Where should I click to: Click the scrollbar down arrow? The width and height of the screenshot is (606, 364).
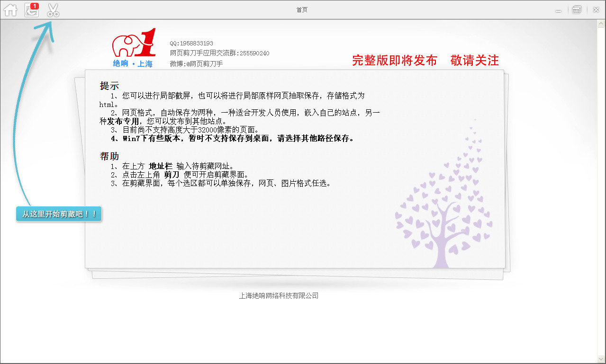(x=601, y=358)
